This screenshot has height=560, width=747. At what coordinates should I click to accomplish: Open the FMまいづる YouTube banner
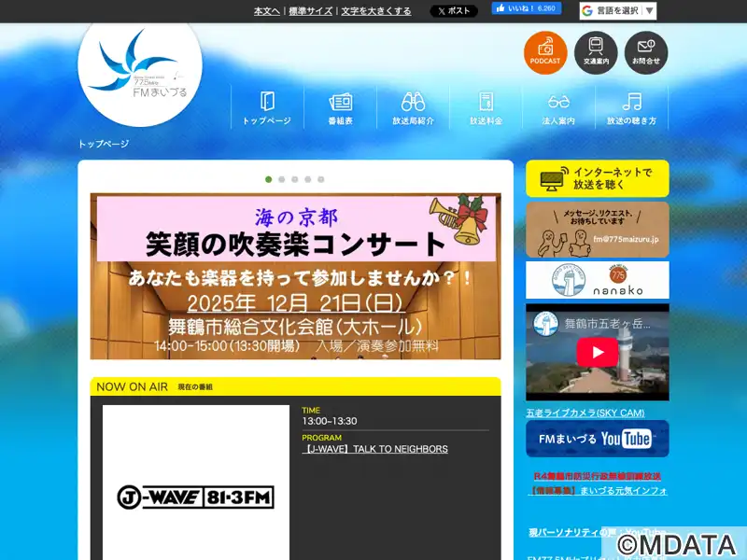coord(598,439)
